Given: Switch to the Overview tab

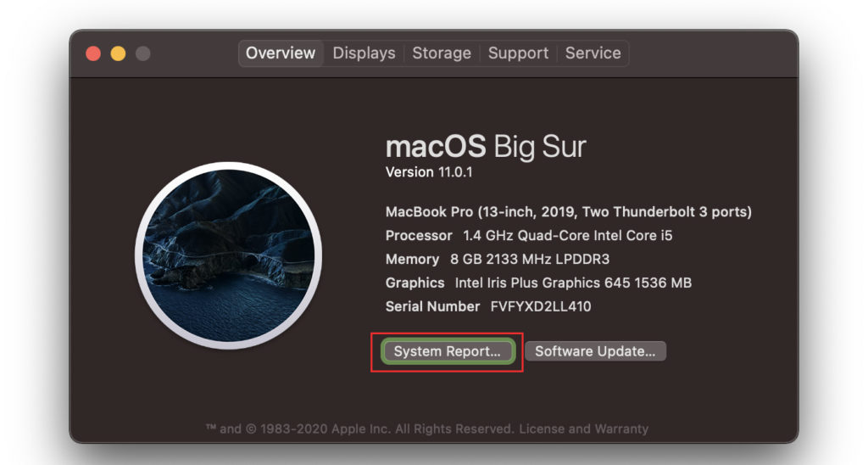Looking at the screenshot, I should [x=281, y=53].
